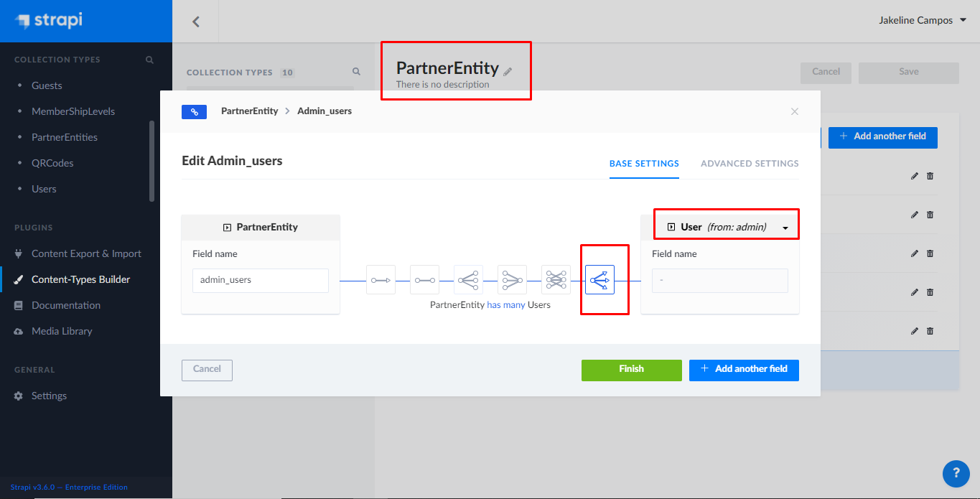
Task: Switch to the Base Settings tab
Action: [644, 164]
